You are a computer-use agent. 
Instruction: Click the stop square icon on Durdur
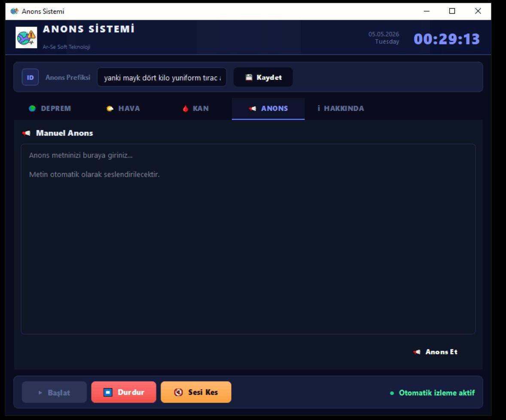108,392
